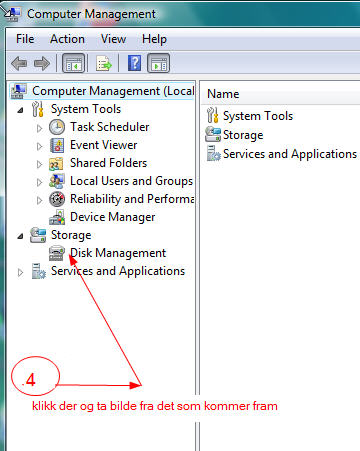
Task: Click the Back arrow toolbar icon
Action: pyautogui.click(x=19, y=63)
